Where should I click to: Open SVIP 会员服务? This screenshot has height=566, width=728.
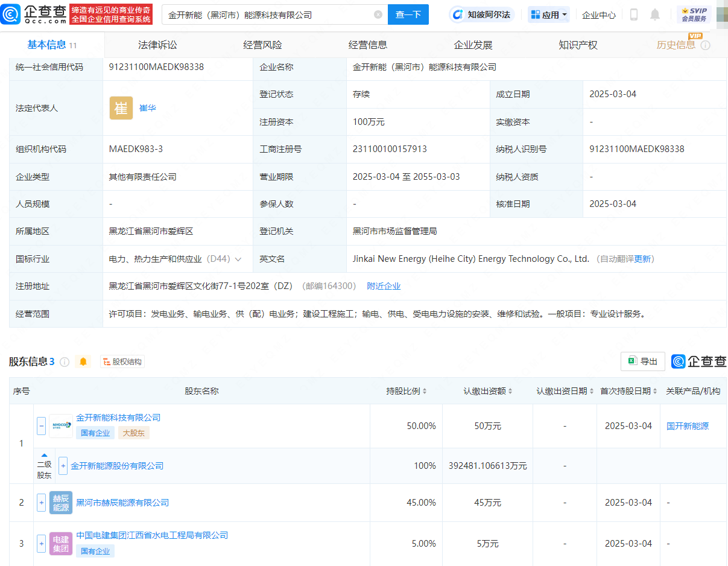(694, 14)
